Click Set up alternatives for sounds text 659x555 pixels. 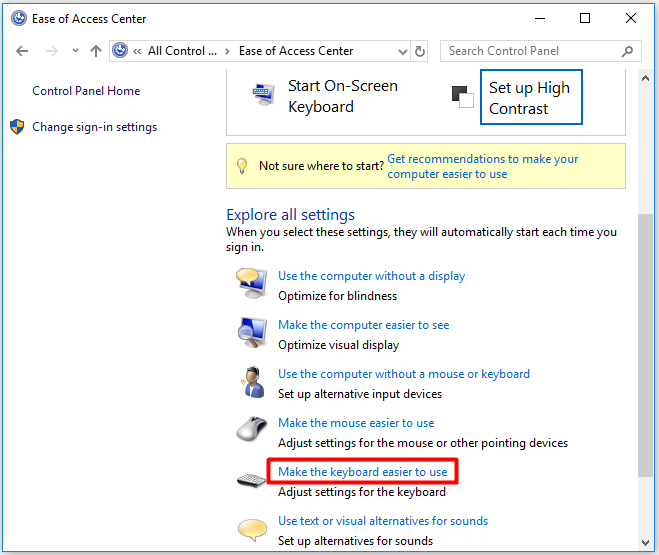click(355, 541)
